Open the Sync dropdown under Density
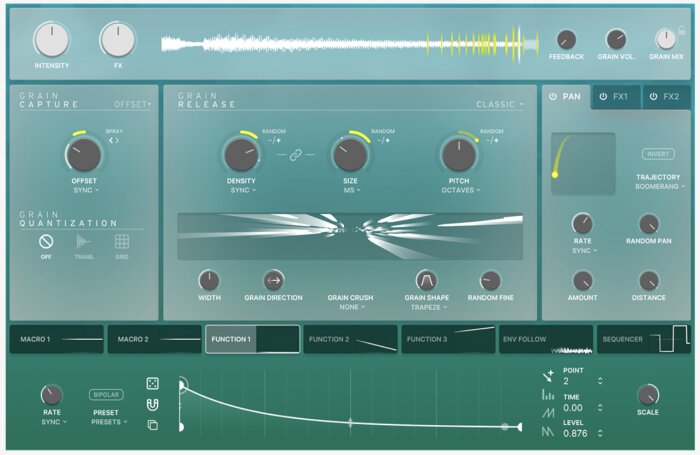 tap(243, 190)
